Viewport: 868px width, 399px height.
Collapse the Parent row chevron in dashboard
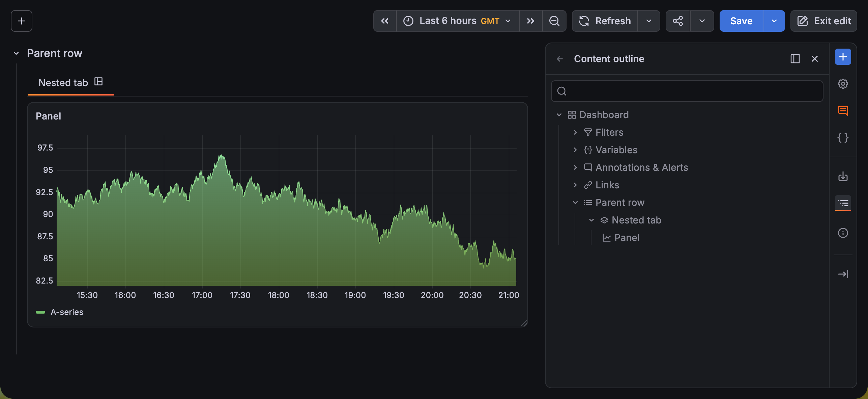[x=16, y=53]
